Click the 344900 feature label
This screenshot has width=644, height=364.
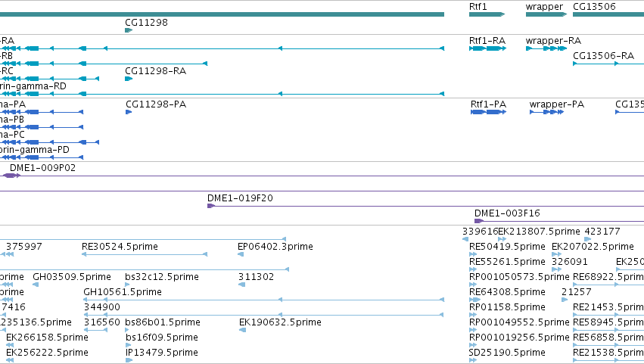[x=102, y=308]
